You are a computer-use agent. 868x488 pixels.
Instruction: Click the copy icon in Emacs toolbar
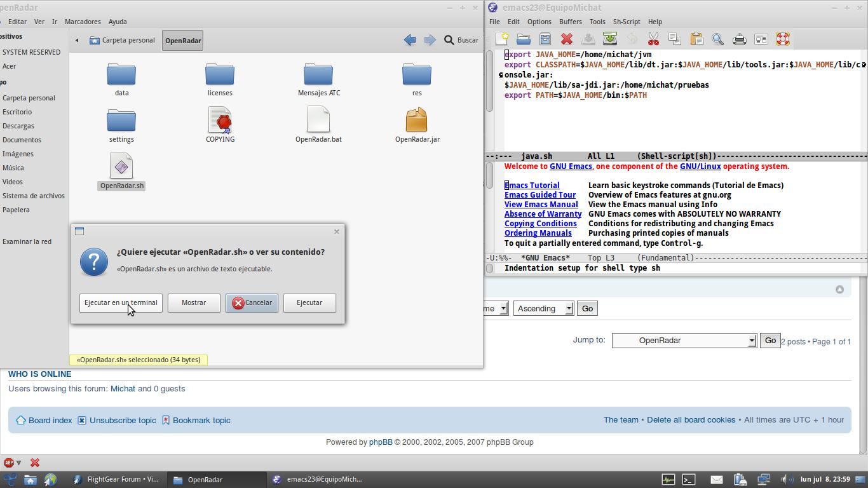pyautogui.click(x=675, y=39)
